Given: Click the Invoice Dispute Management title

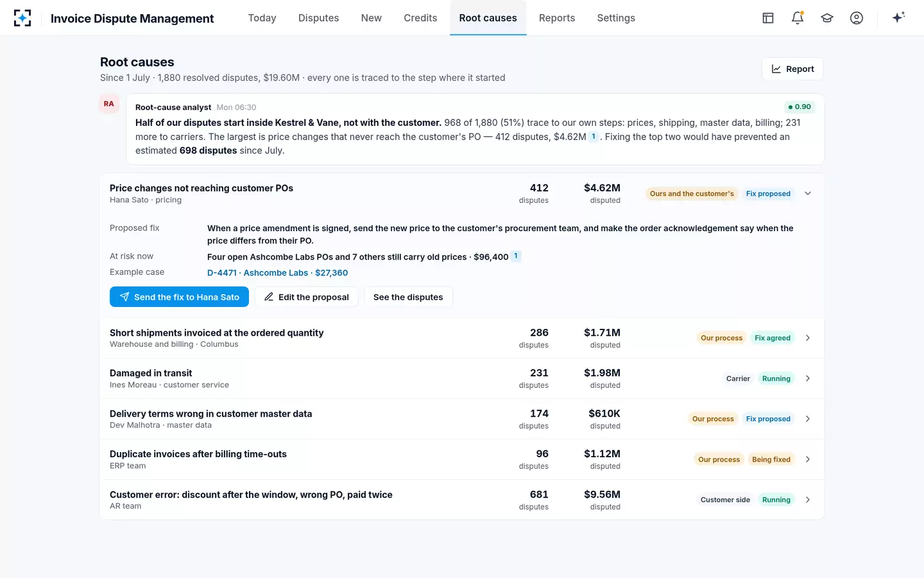Looking at the screenshot, I should tap(132, 19).
